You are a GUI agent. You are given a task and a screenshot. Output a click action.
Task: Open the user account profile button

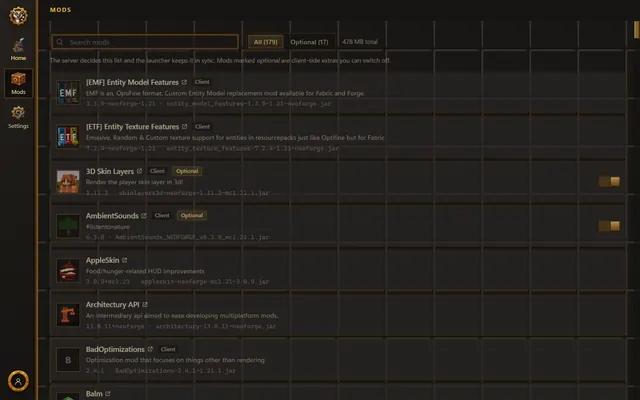click(x=18, y=381)
